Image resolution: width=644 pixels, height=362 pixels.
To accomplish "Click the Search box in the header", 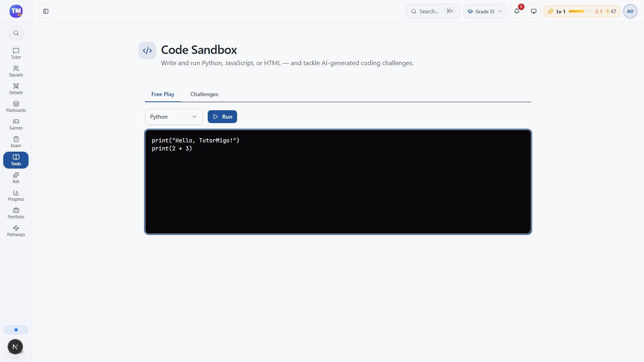I will click(433, 11).
